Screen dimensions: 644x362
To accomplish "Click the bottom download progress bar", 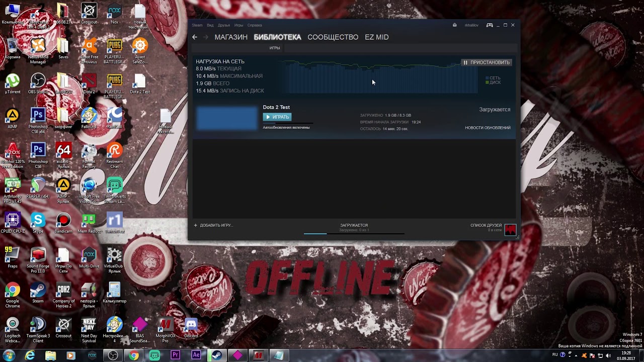I will click(354, 233).
